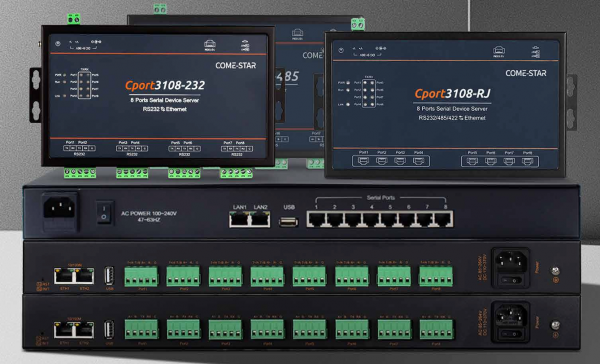Image resolution: width=600 pixels, height=364 pixels.
Task: Click serial port 6 on top rack unit
Action: (x=407, y=220)
